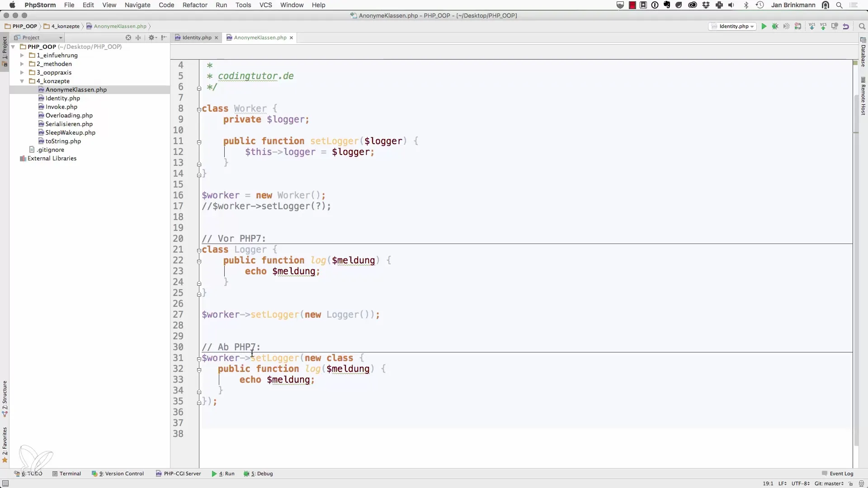The image size is (868, 488).
Task: Close the Identity.php tab
Action: (x=217, y=38)
